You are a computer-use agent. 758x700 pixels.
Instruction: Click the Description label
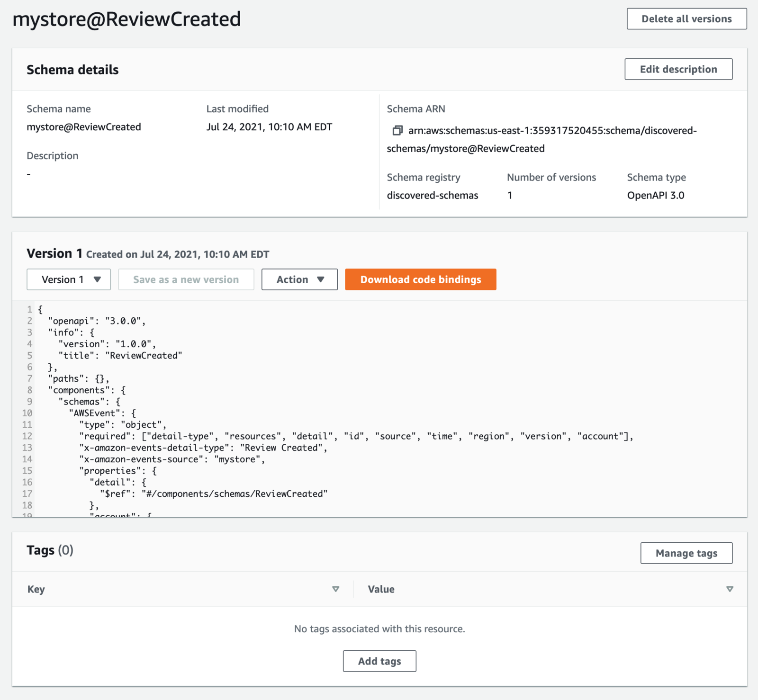(53, 156)
